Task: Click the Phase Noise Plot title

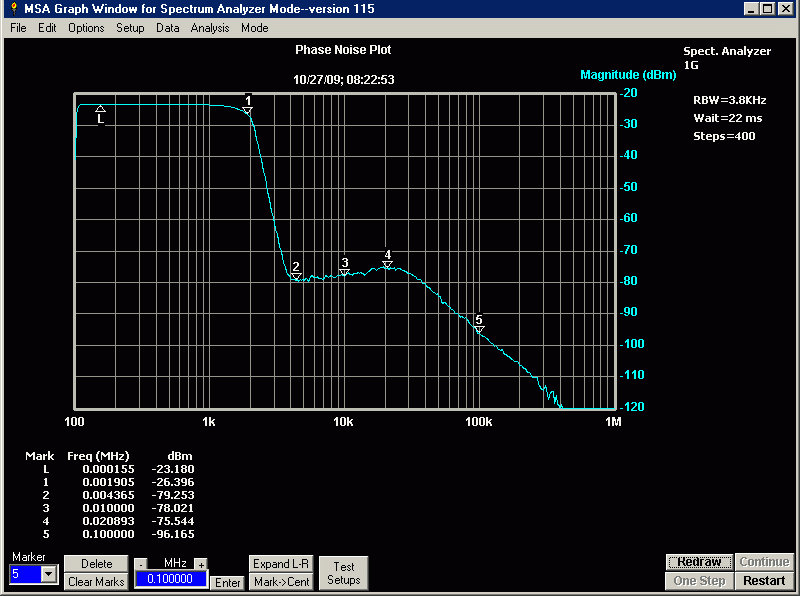Action: pos(343,50)
